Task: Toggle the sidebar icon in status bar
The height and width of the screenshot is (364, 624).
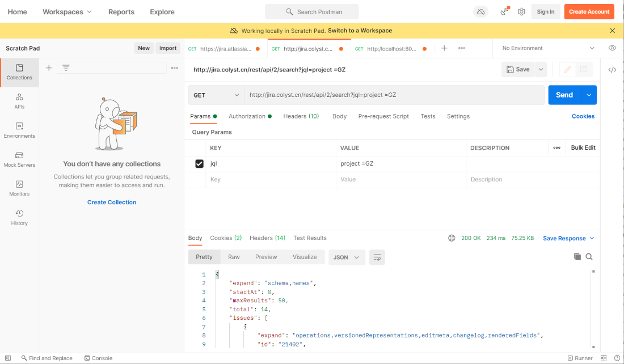Action: [x=8, y=358]
